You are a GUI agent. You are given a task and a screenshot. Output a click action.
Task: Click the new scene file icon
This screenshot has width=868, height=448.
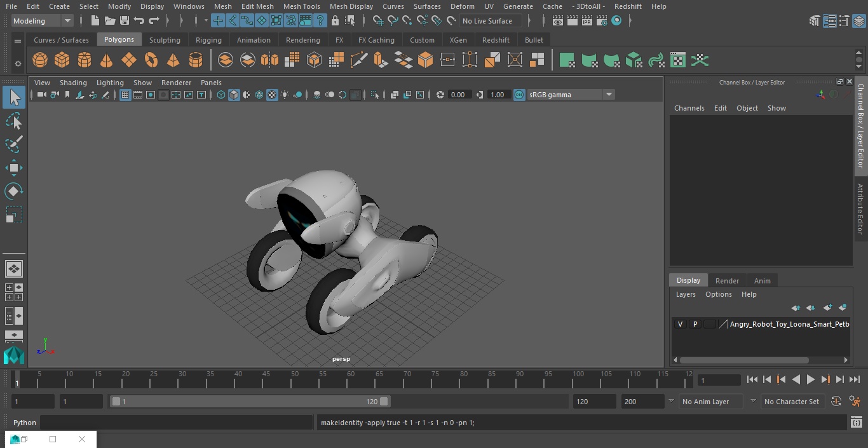95,21
